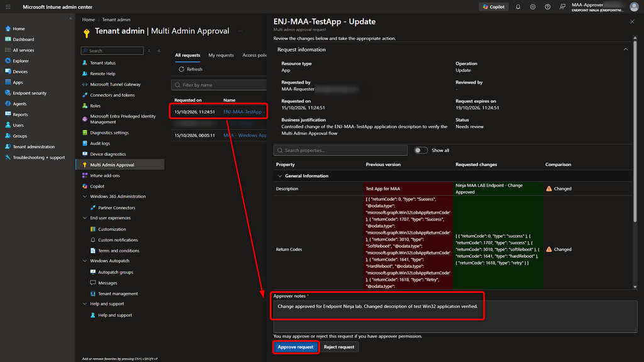This screenshot has height=362, width=644.
Task: Switch to All requests tab
Action: [187, 55]
